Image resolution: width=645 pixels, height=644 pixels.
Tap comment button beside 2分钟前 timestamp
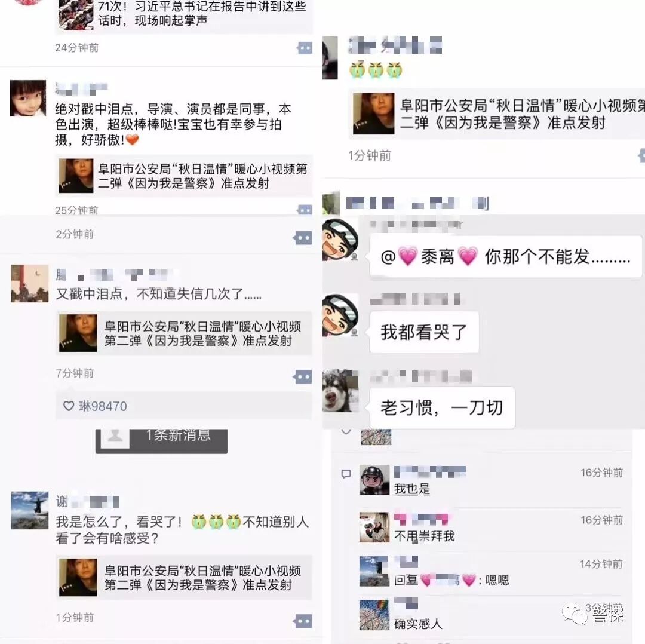(x=302, y=237)
